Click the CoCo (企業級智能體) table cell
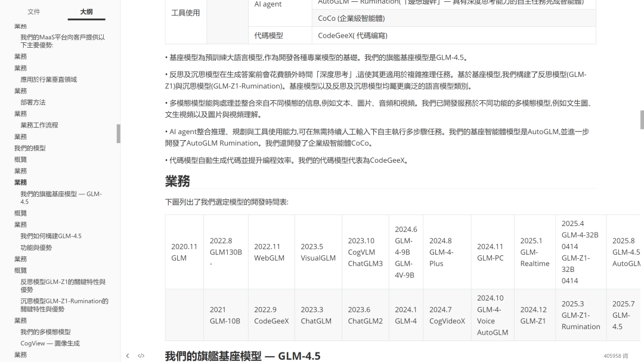Viewport: 644px width, 362px height. click(454, 18)
